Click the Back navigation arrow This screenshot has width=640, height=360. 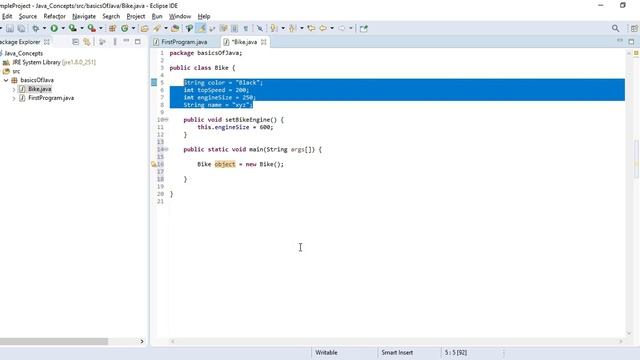323,28
